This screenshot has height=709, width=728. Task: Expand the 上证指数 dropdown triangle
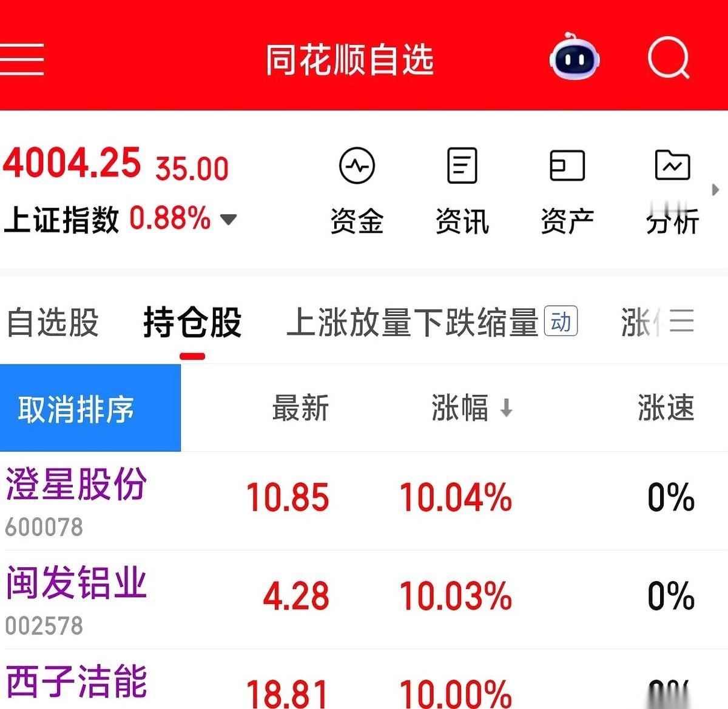228,219
